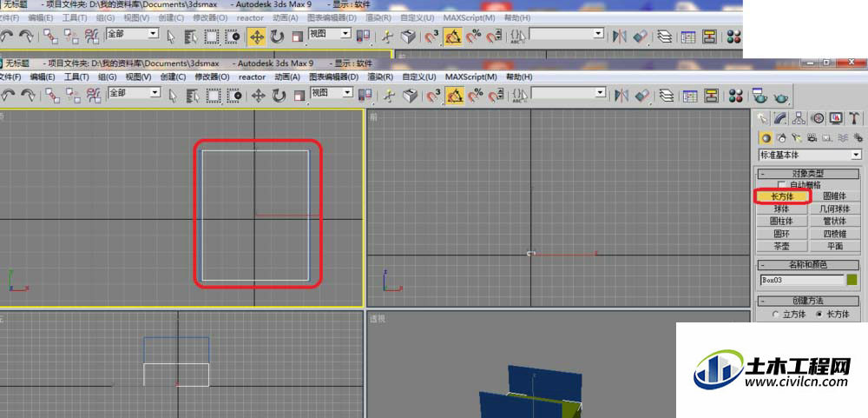Click Undo arrow in front window toolbar

coord(7,96)
